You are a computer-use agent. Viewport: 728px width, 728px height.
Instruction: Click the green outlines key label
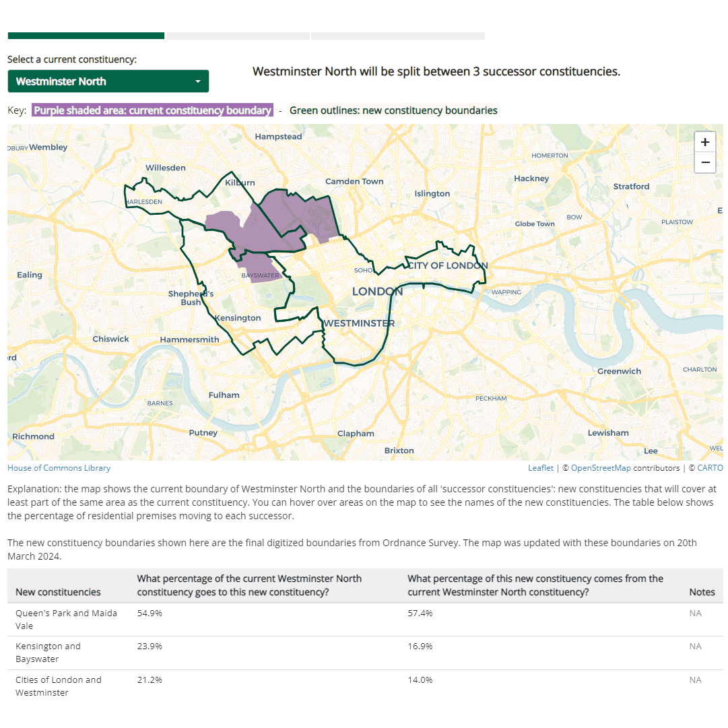393,110
